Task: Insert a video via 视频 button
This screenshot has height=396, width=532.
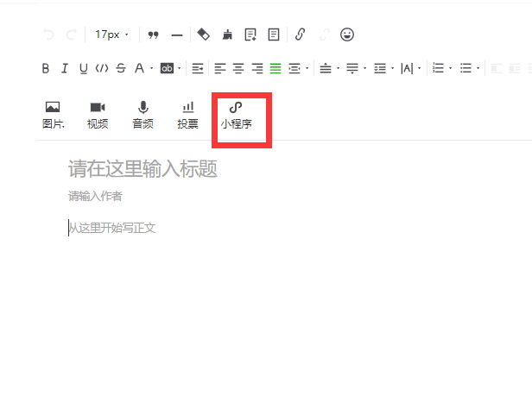Action: 98,116
